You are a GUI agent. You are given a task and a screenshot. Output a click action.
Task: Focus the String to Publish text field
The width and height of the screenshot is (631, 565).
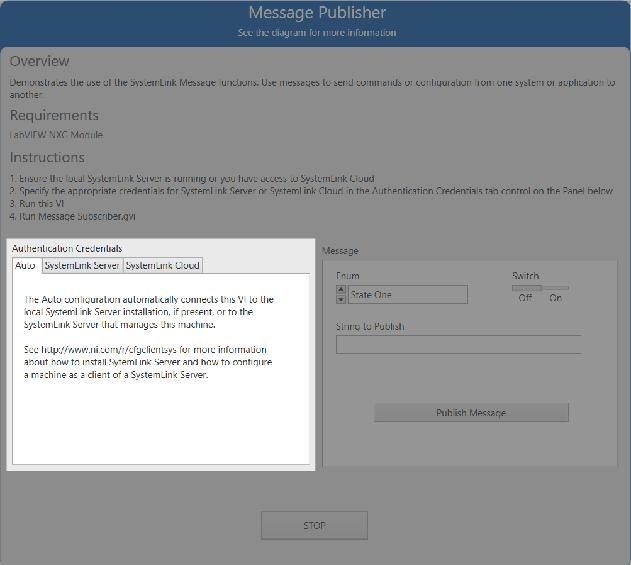(458, 345)
